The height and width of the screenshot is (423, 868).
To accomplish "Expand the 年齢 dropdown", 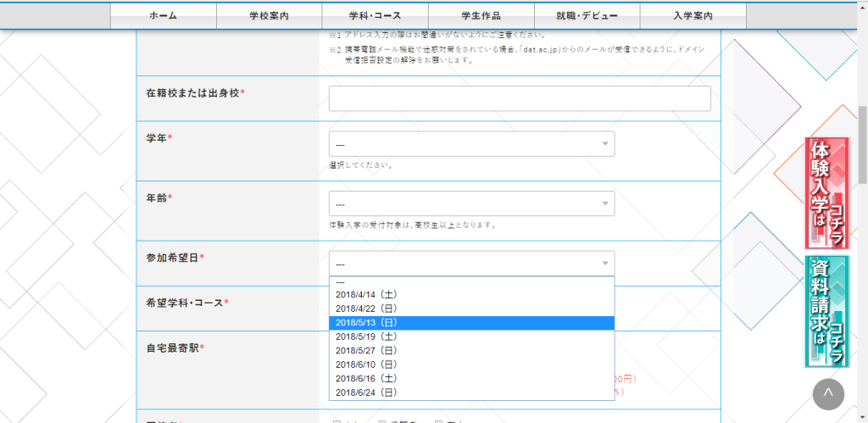I will (x=471, y=204).
